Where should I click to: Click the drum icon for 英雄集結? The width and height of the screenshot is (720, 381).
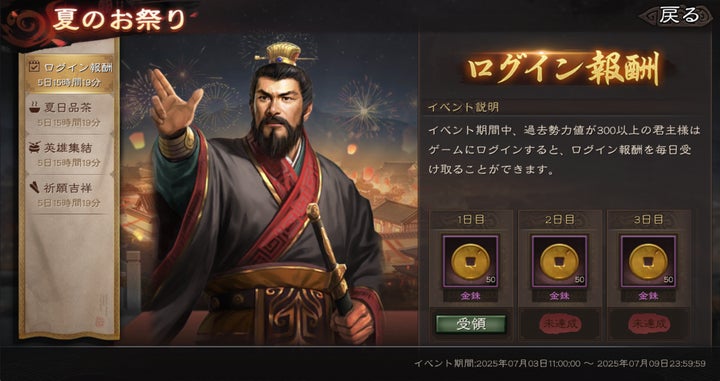(34, 147)
